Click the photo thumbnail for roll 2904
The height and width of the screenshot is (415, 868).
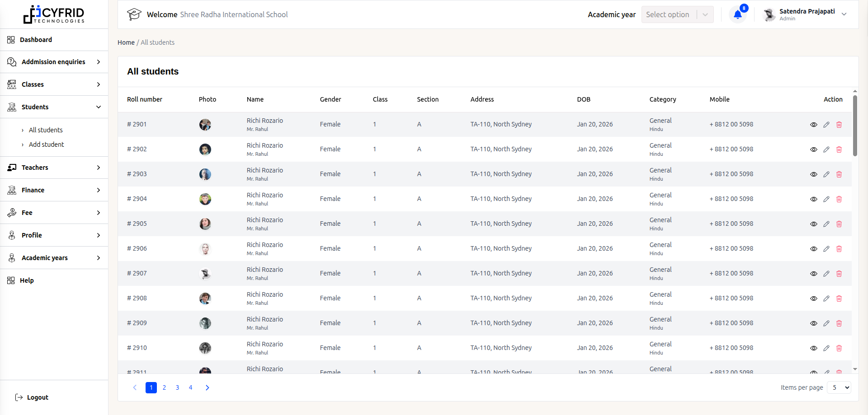coord(205,199)
